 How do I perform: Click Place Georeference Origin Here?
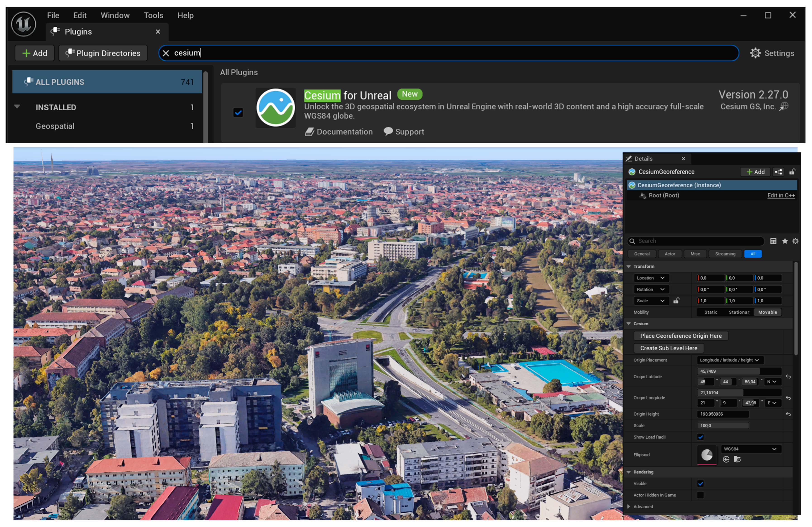(681, 336)
